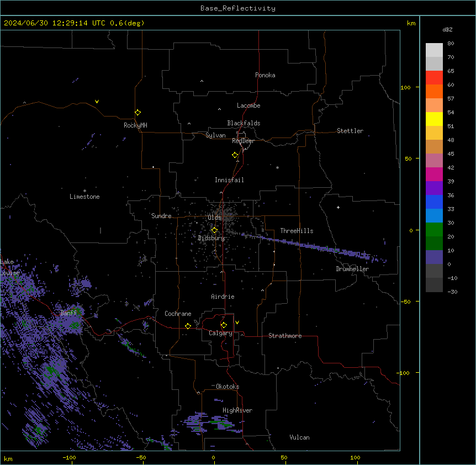The image size is (476, 465).
Task: Select the Olds label
Action: click(x=214, y=218)
